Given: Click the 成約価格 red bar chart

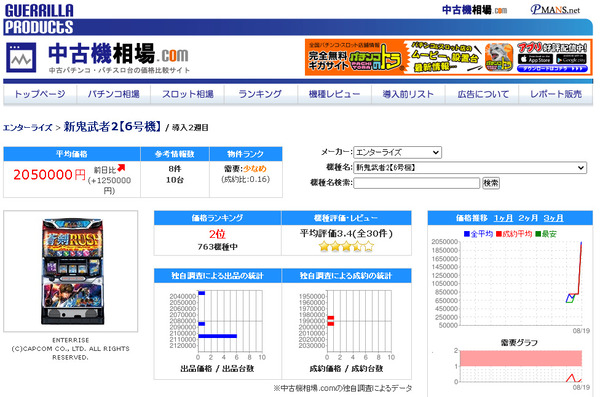Looking at the screenshot, I should coord(346,325).
